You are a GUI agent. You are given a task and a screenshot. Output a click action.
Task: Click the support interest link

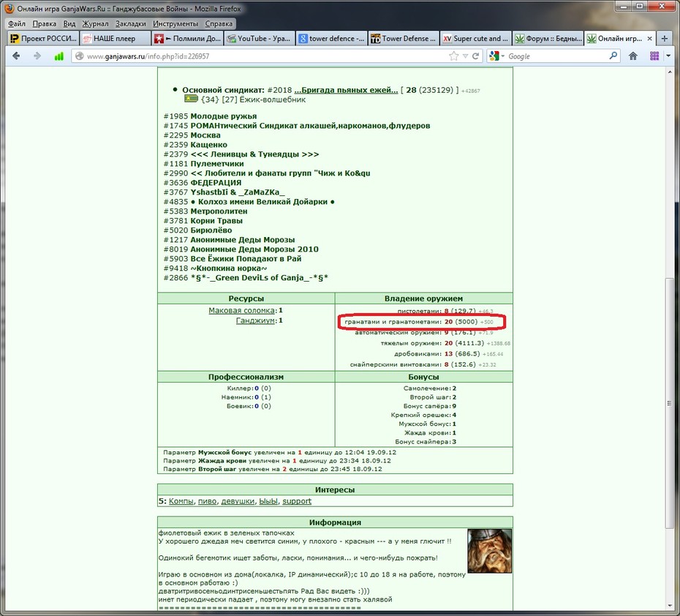(297, 501)
